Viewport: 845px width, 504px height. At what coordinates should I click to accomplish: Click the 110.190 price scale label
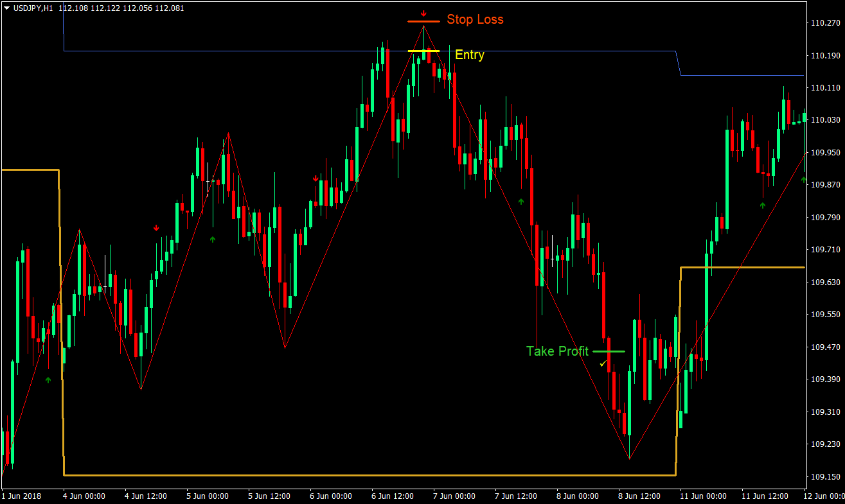click(x=826, y=56)
